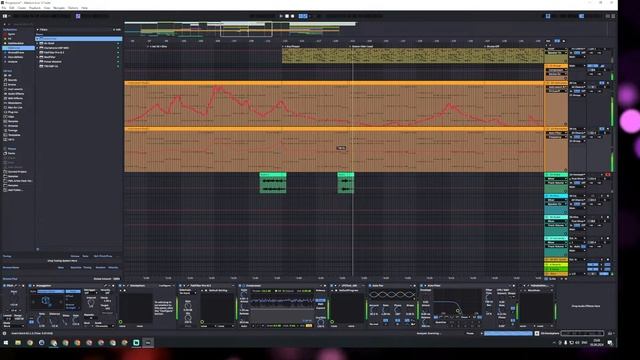Select the second green clip near the playhead
640x360 pixels.
345,182
